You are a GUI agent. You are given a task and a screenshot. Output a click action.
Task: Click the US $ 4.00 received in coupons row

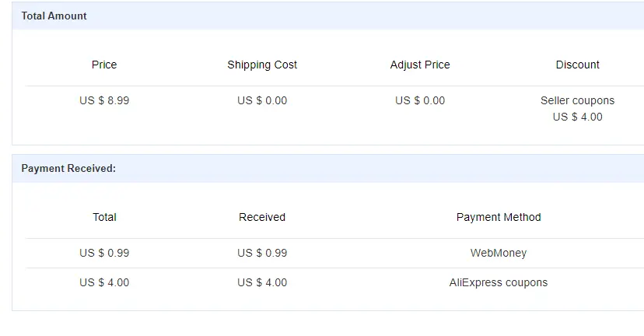point(262,282)
